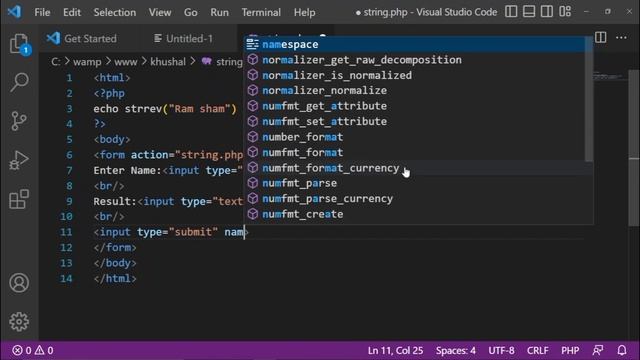
Task: Open the Explorer view
Action: point(19,43)
